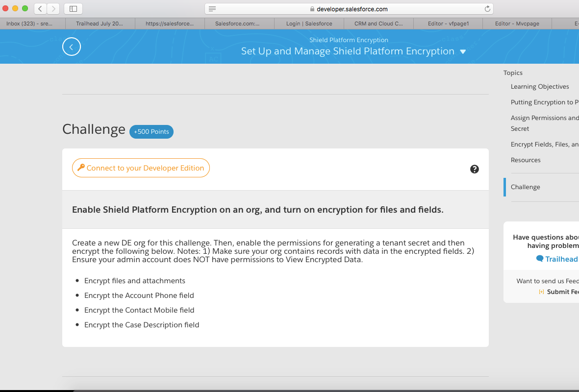Screen dimensions: 579x392
Task: Jump to Encrypt Fields, Files topic
Action: pos(545,145)
